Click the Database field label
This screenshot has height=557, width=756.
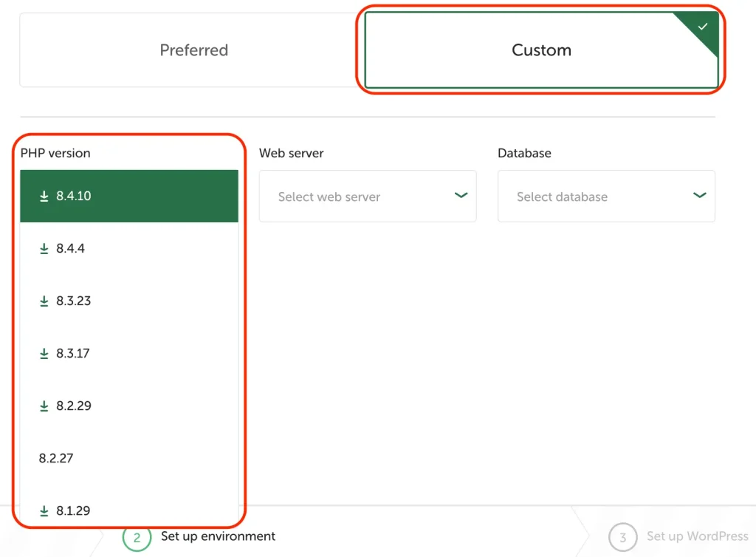coord(524,154)
